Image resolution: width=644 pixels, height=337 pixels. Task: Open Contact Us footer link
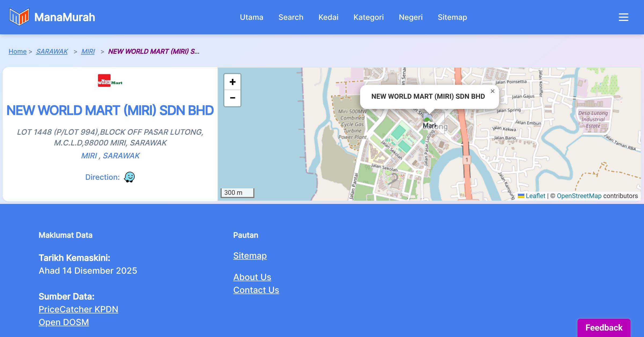tap(256, 290)
